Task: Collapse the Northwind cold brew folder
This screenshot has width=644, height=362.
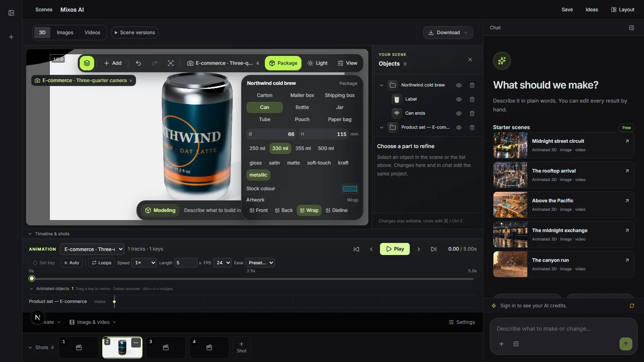Action: (382, 85)
